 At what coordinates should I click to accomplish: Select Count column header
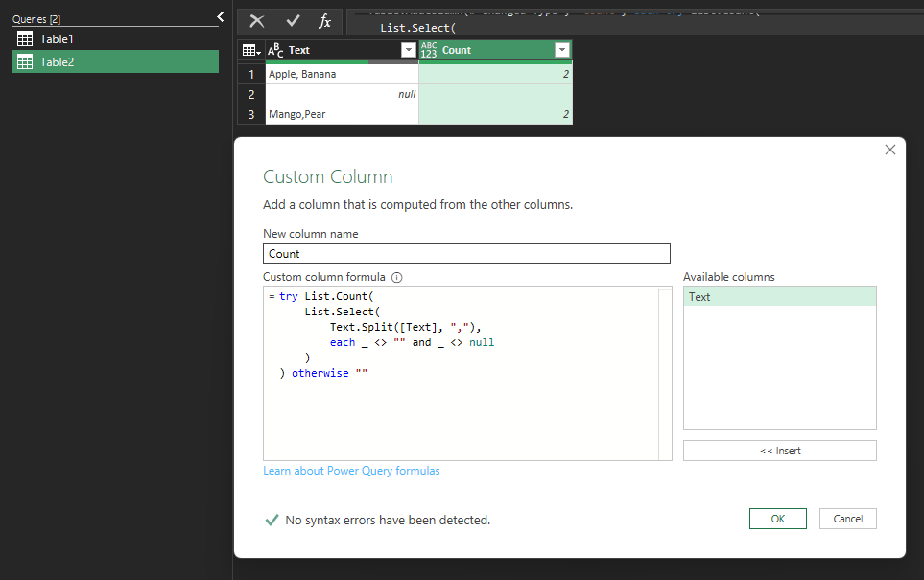tap(496, 50)
